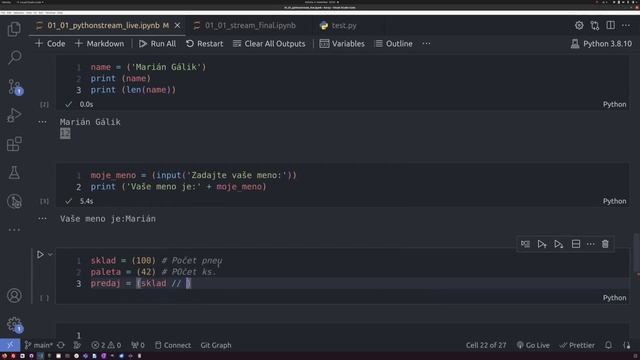
Task: Change language mode Python of the name cell
Action: point(614,104)
